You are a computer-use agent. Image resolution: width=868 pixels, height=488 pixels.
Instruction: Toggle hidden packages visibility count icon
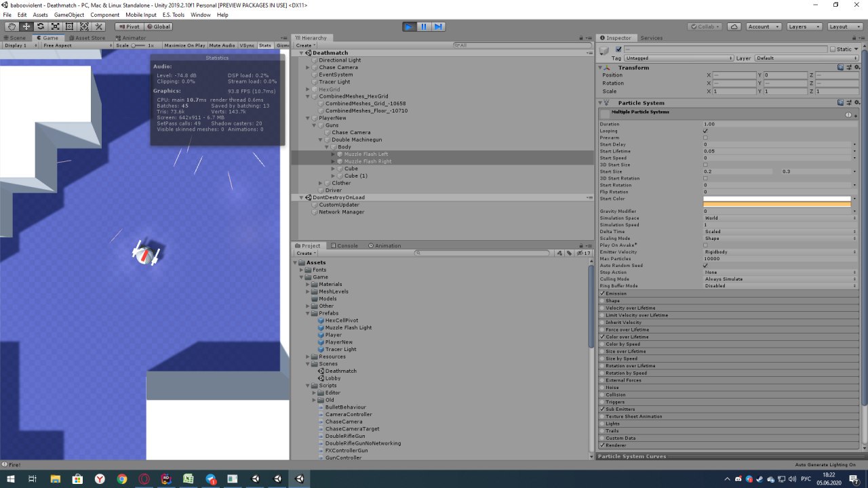pyautogui.click(x=584, y=253)
